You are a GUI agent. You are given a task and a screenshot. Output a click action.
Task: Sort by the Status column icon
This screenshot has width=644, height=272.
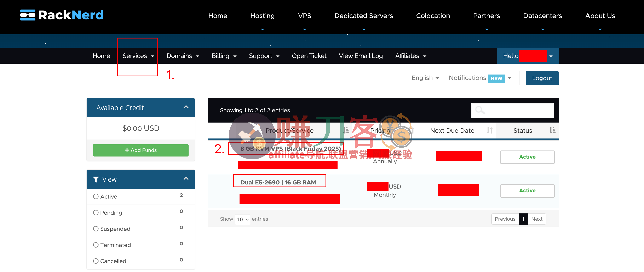click(552, 130)
